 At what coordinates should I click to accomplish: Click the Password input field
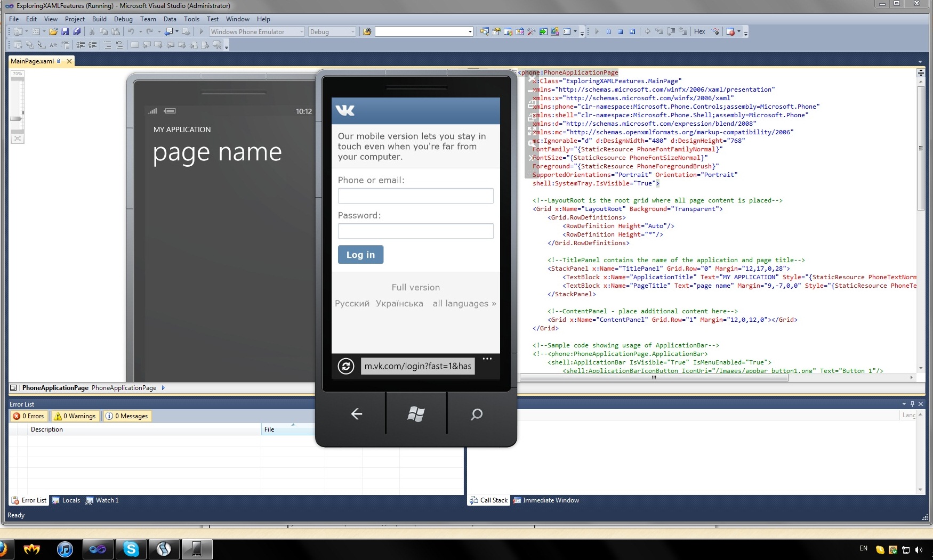coord(415,231)
